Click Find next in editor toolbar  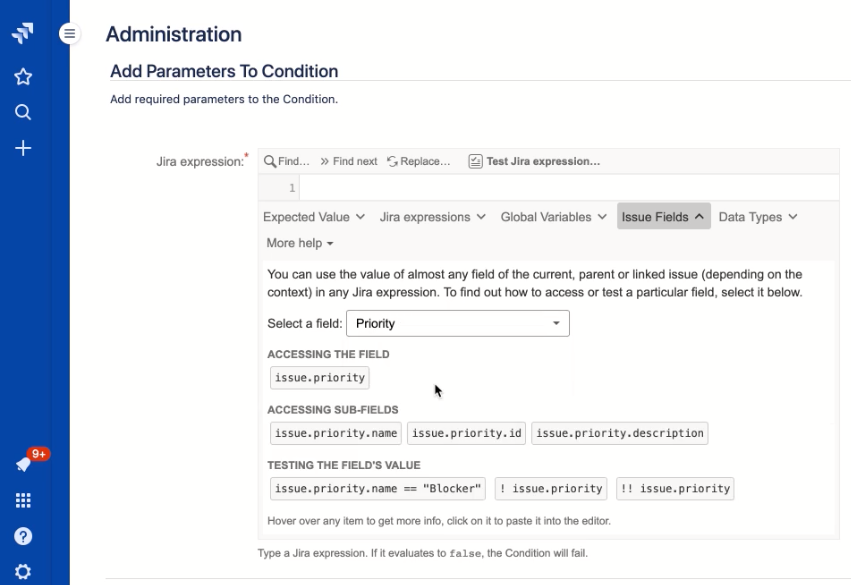click(349, 161)
